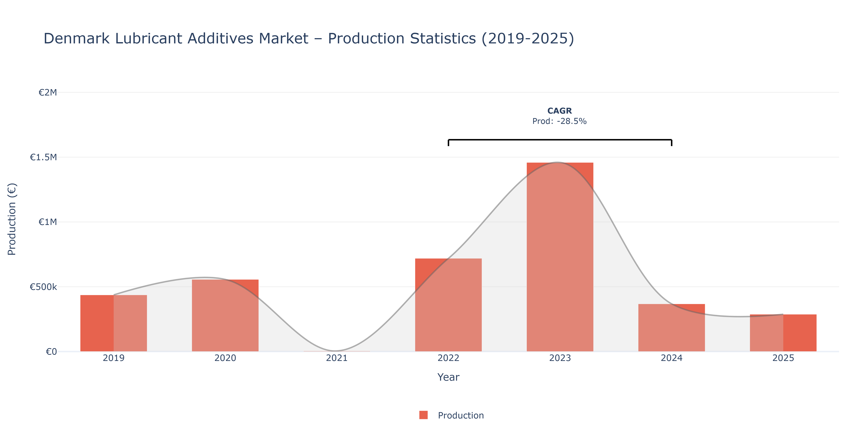Select the 2024 production bar

[x=671, y=328]
